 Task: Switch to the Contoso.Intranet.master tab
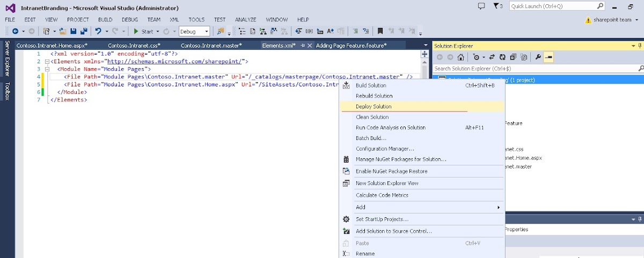(211, 46)
